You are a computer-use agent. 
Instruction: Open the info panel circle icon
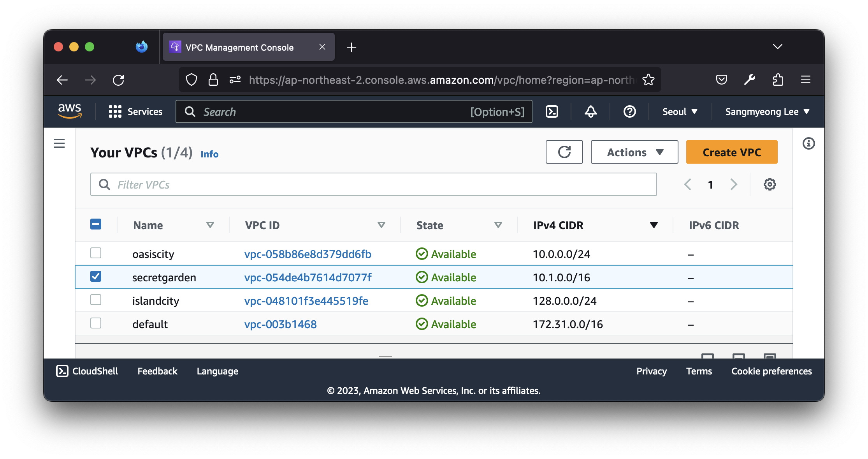click(x=808, y=143)
